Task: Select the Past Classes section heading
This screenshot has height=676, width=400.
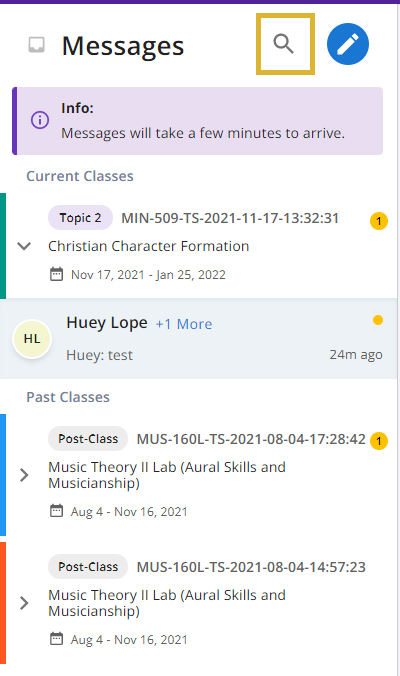Action: tap(68, 397)
